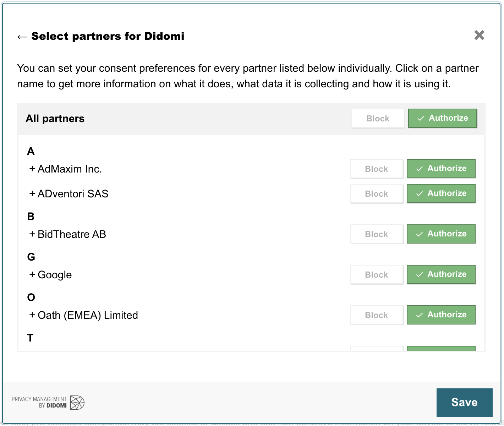Save consent preferences
The width and height of the screenshot is (504, 426).
pos(464,402)
